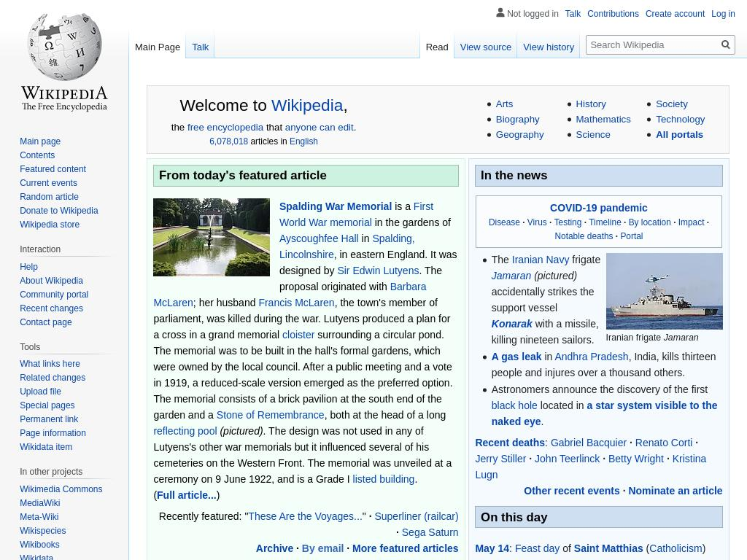Open the Sir Edwin Lutyens link
This screenshot has height=560, width=747.
[379, 271]
